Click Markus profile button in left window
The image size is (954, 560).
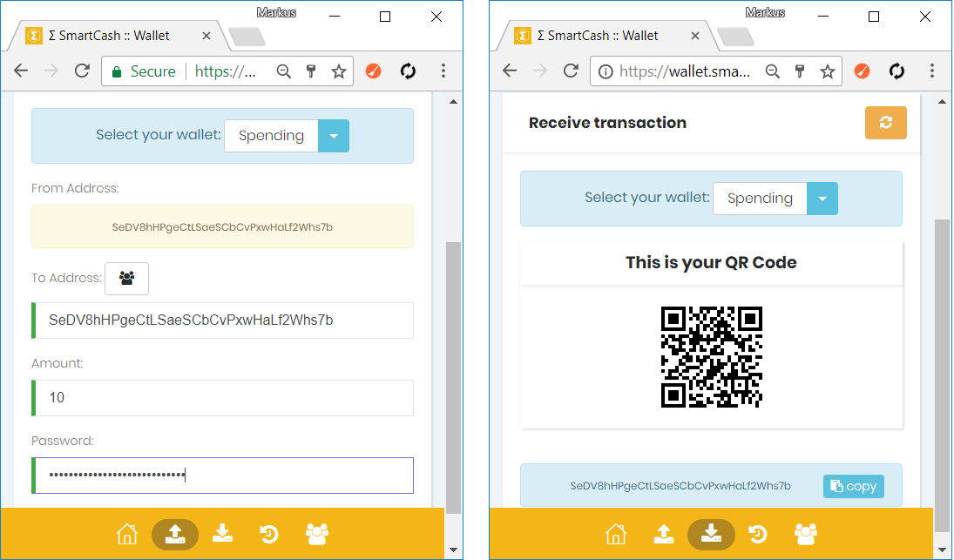point(276,13)
